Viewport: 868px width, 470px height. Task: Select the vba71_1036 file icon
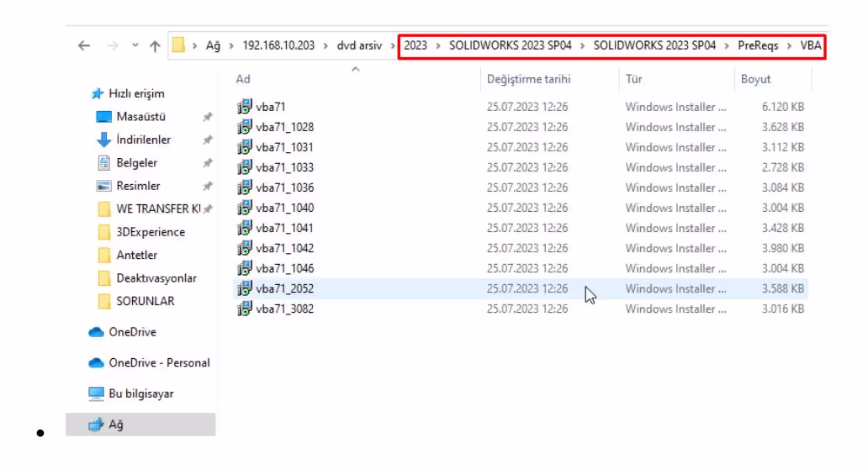(245, 187)
